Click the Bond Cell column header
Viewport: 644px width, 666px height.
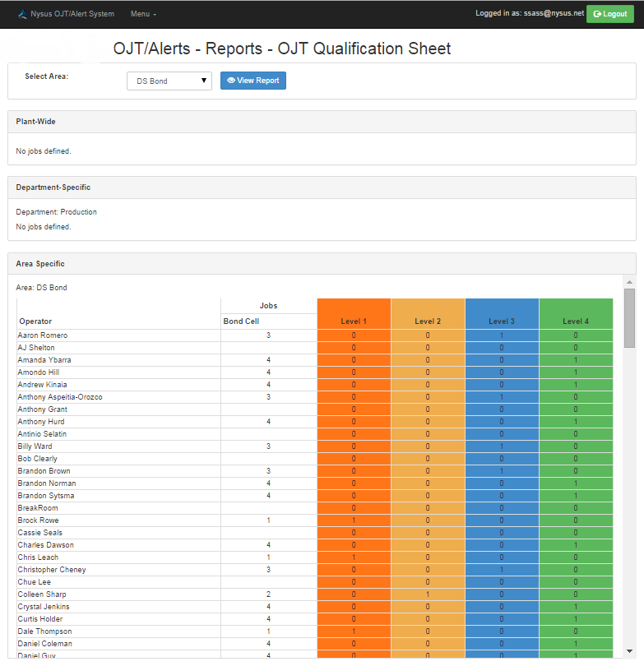pos(241,321)
